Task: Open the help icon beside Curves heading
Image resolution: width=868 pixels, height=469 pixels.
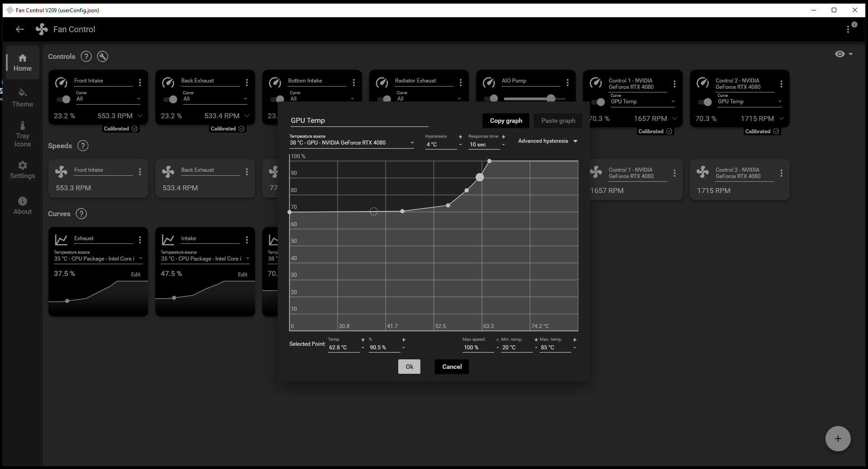Action: click(x=81, y=213)
